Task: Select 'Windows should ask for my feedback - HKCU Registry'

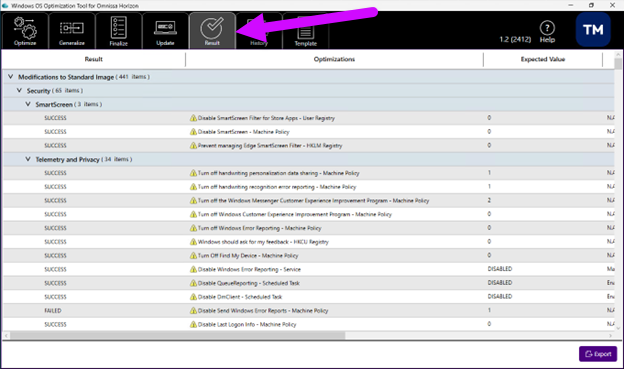Action: (x=263, y=242)
